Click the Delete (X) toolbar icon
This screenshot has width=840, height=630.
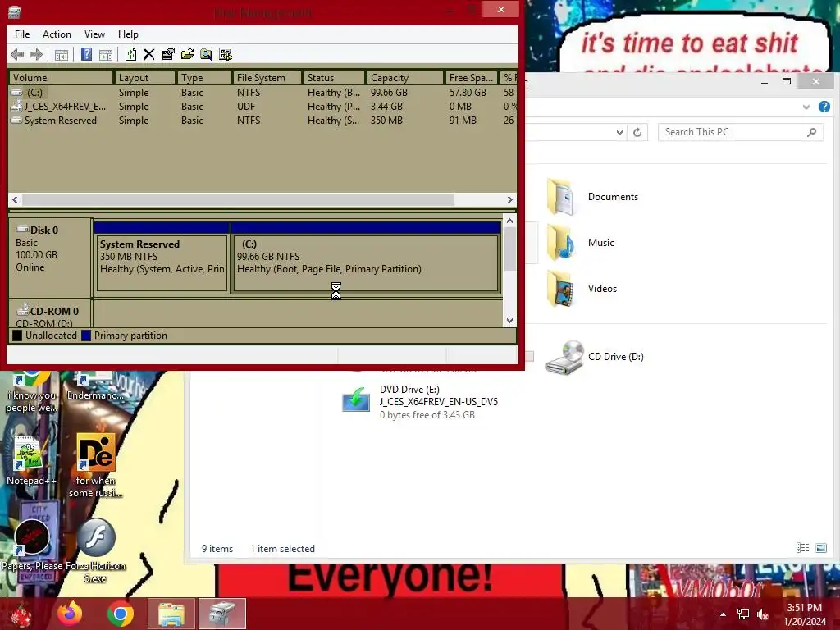pyautogui.click(x=149, y=54)
